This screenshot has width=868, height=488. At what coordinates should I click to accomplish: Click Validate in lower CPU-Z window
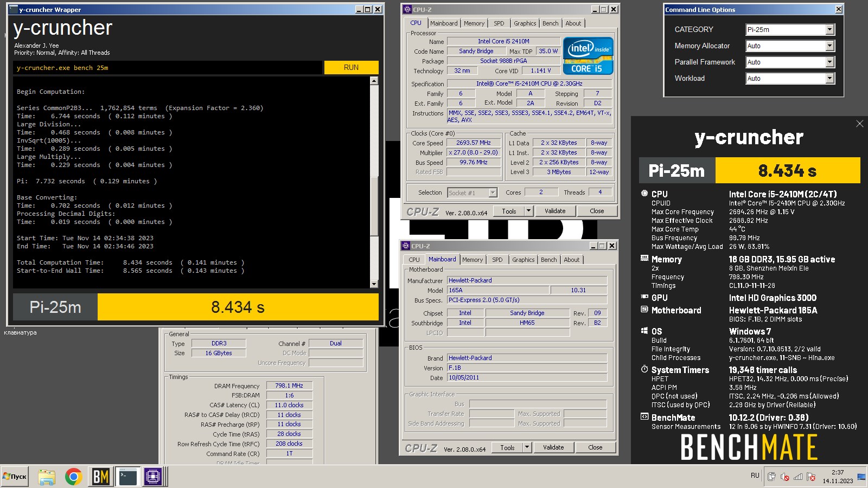(553, 447)
